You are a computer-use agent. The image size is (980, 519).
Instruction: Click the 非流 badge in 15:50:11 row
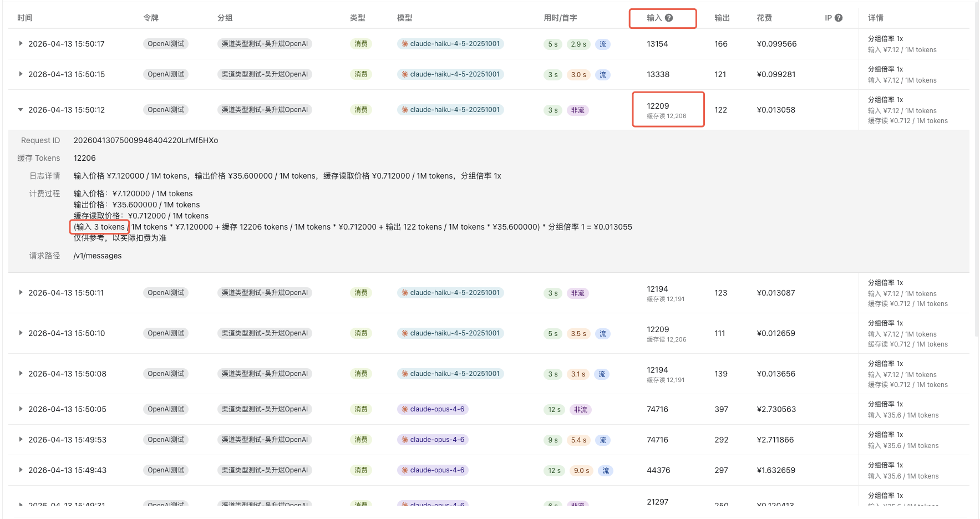[x=577, y=293]
